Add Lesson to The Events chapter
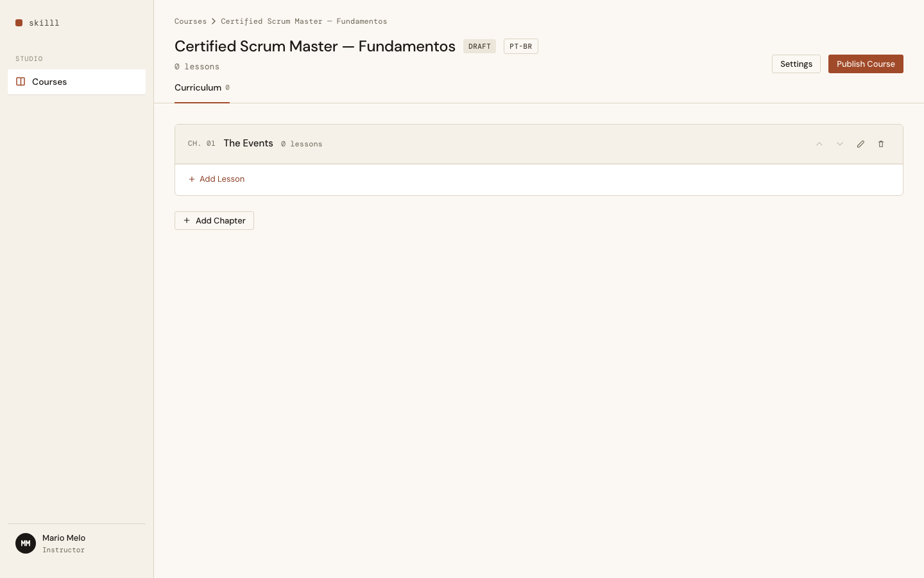The height and width of the screenshot is (578, 924). pyautogui.click(x=217, y=179)
